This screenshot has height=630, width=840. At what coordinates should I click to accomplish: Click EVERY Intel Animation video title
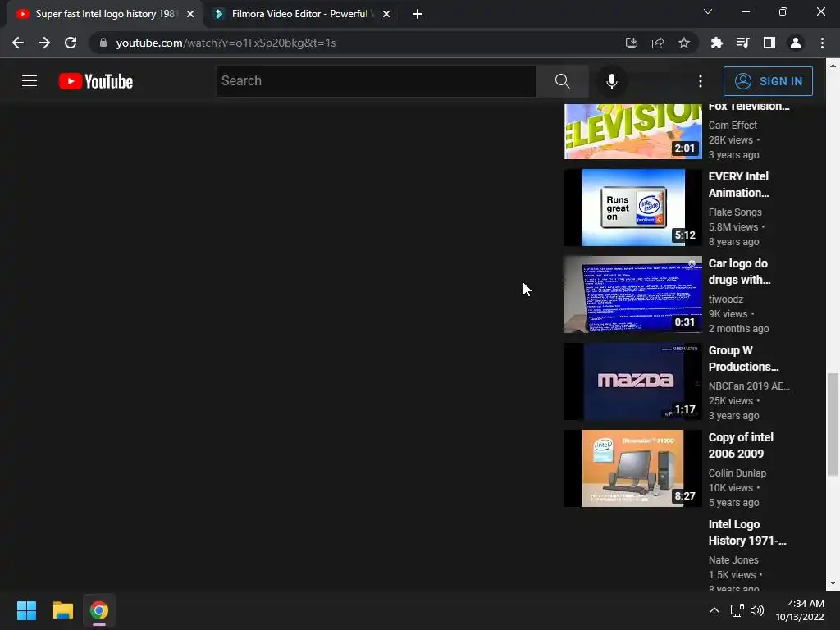739,185
